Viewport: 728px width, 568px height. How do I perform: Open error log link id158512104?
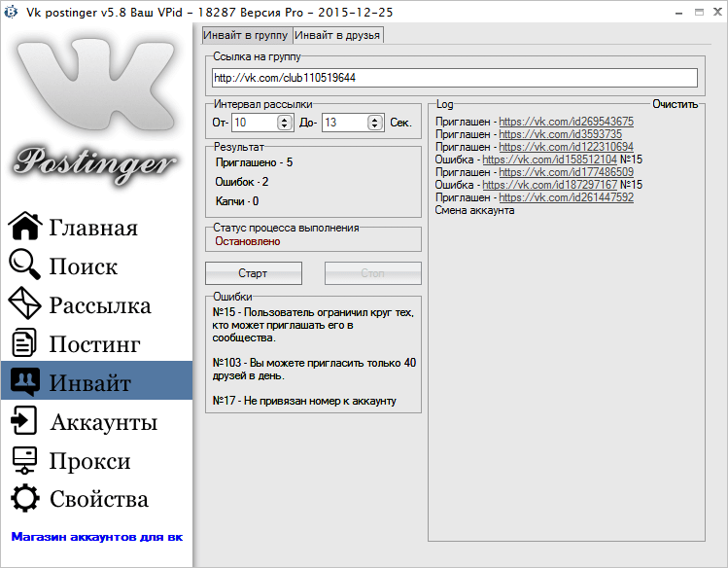coord(549,160)
